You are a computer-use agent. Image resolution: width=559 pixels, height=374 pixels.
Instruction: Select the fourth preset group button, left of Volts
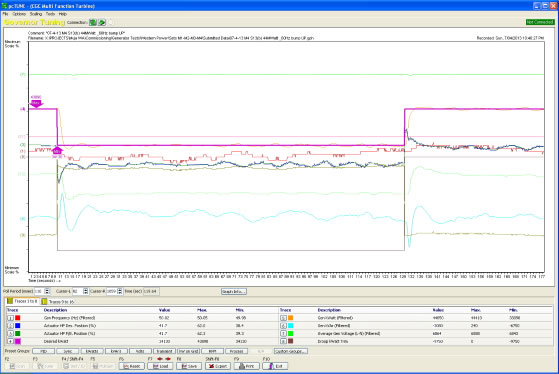coord(116,351)
